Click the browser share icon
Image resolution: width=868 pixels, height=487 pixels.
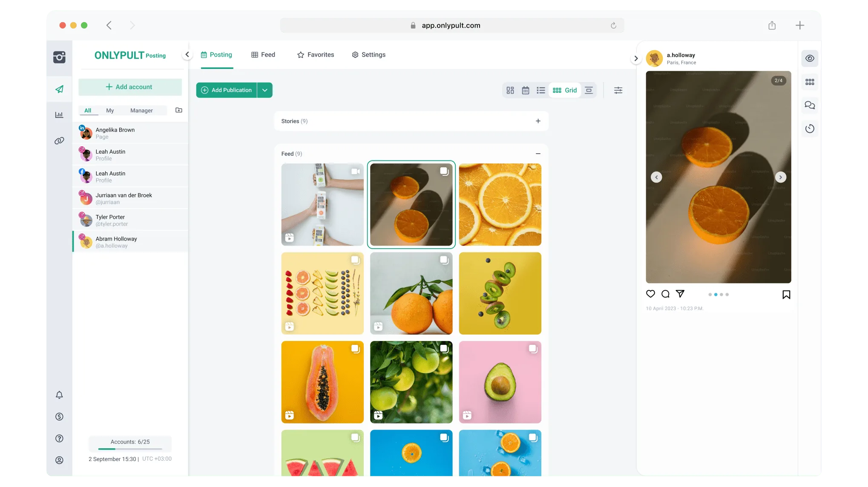[772, 26]
